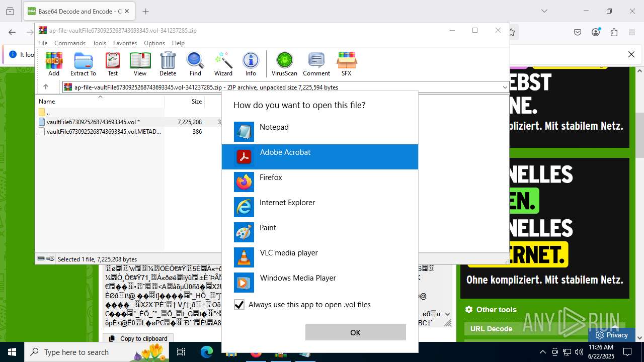The height and width of the screenshot is (362, 644).
Task: Click Copy to clipboard button
Action: 138,338
